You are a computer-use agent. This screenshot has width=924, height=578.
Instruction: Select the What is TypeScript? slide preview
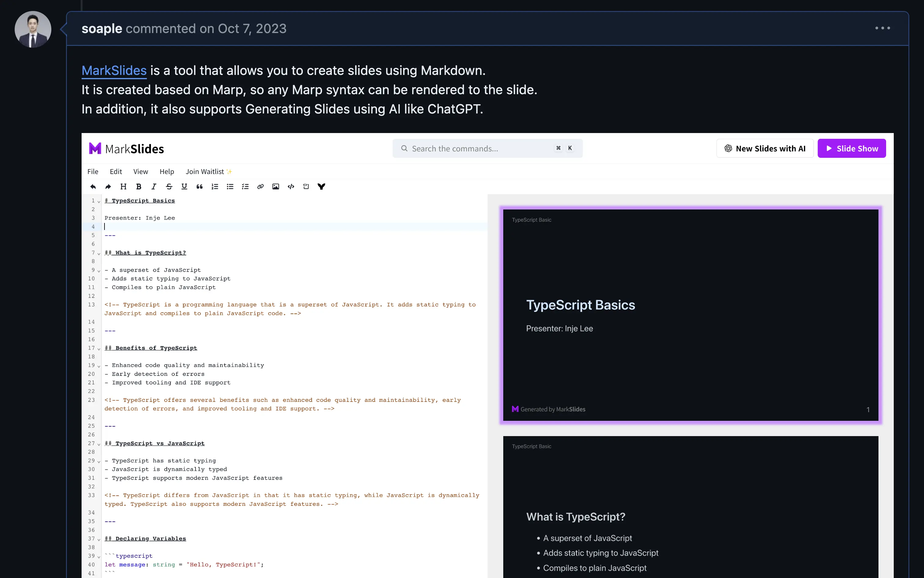[691, 507]
